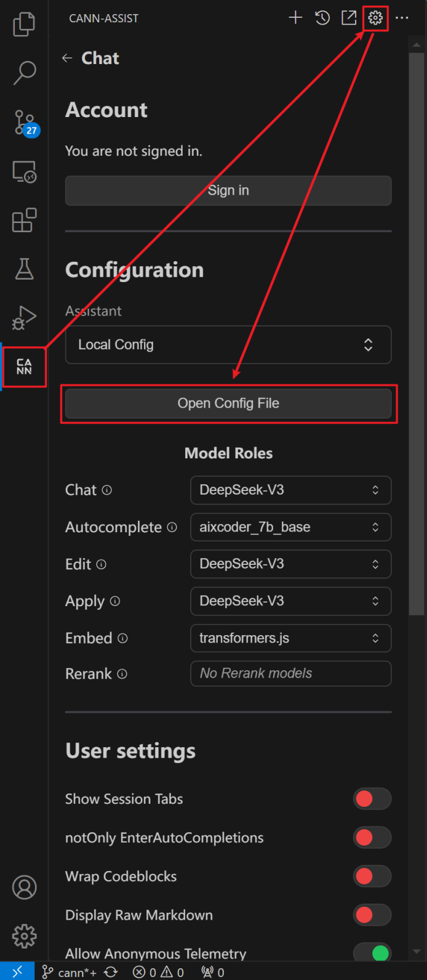The width and height of the screenshot is (427, 980).
Task: Start a new chat with plus icon
Action: point(295,18)
